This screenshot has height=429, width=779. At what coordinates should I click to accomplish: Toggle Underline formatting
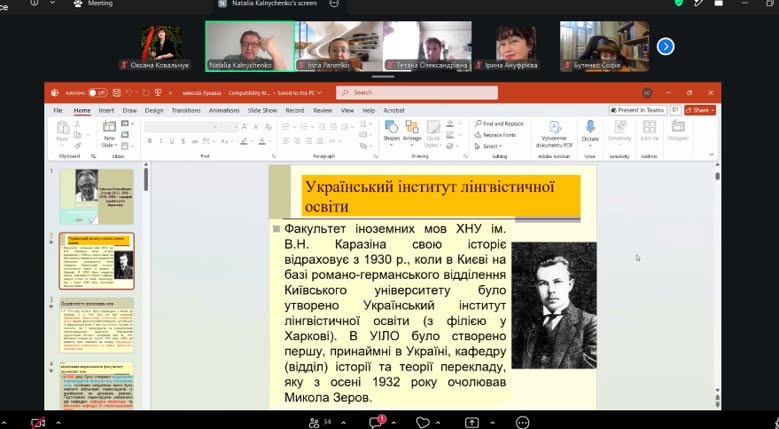(x=172, y=142)
